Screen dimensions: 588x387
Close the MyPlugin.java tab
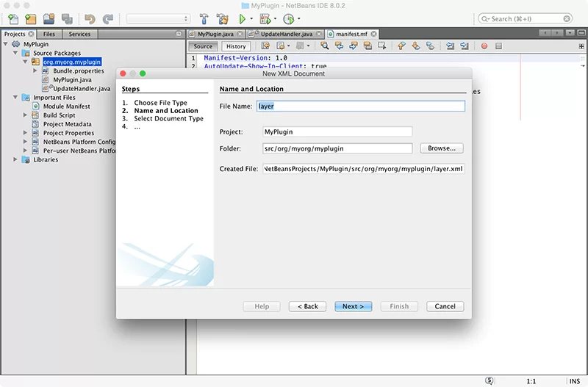(240, 34)
